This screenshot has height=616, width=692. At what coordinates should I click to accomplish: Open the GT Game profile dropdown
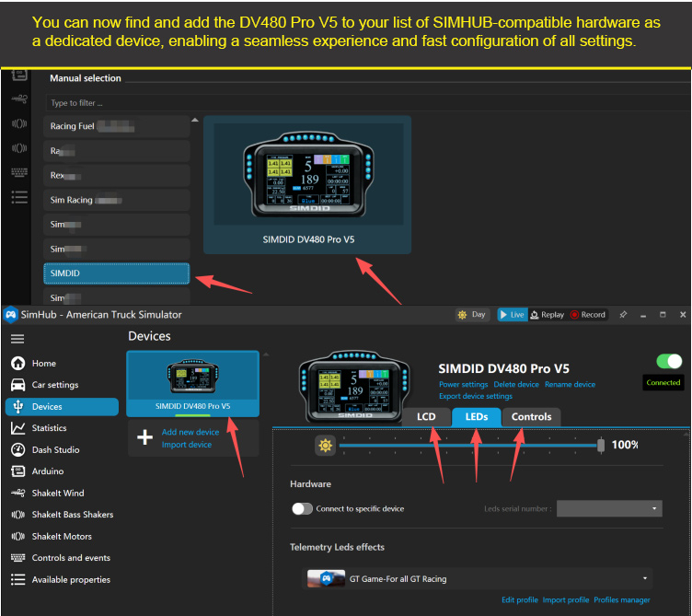[479, 579]
